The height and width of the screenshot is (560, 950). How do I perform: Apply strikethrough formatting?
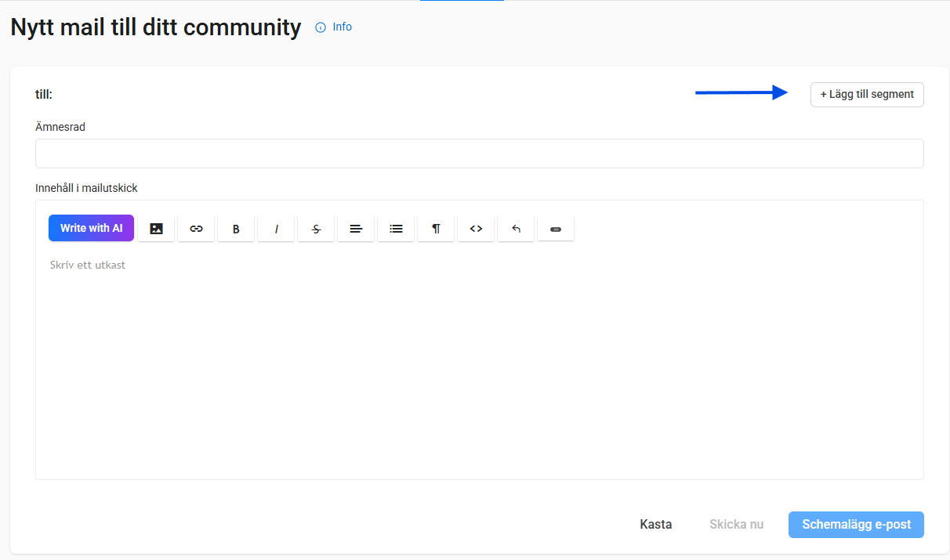316,229
